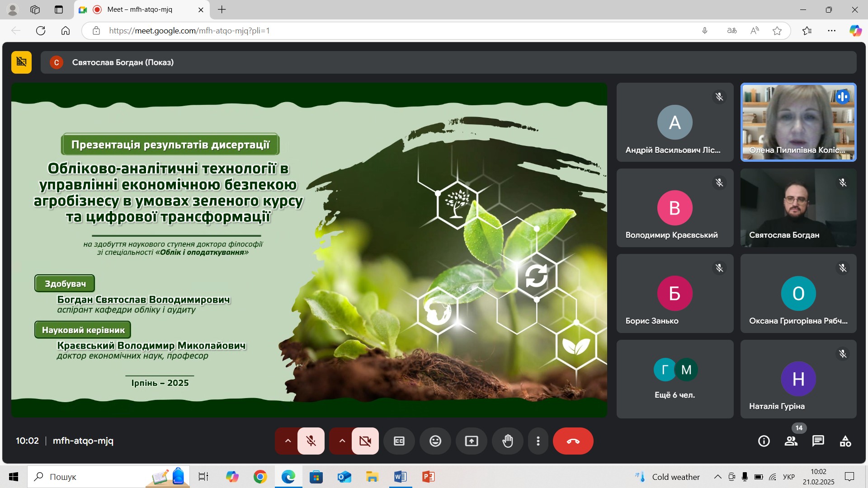Open Edge settings and more menu

tap(832, 31)
